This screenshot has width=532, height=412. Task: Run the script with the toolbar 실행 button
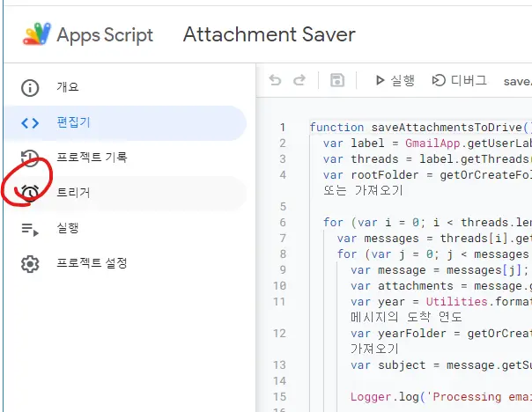click(395, 81)
